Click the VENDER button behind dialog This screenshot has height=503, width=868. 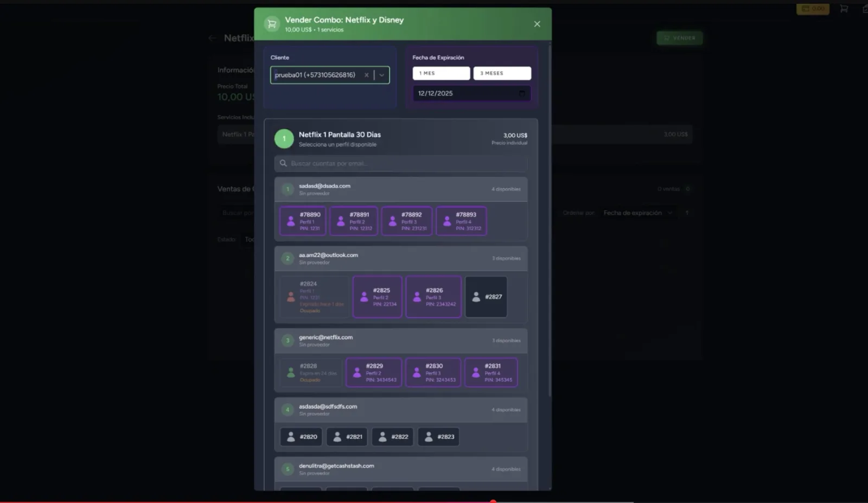pyautogui.click(x=680, y=38)
